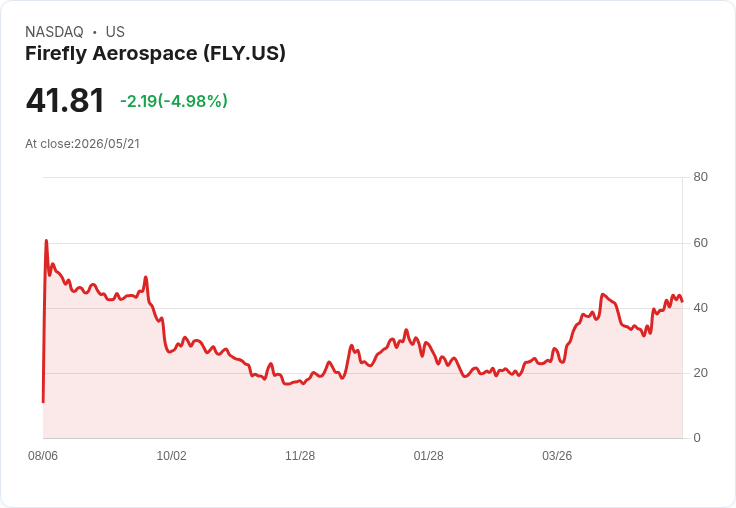Click the At close:2026/05/21 date text
This screenshot has height=508, width=736.
pyautogui.click(x=83, y=144)
